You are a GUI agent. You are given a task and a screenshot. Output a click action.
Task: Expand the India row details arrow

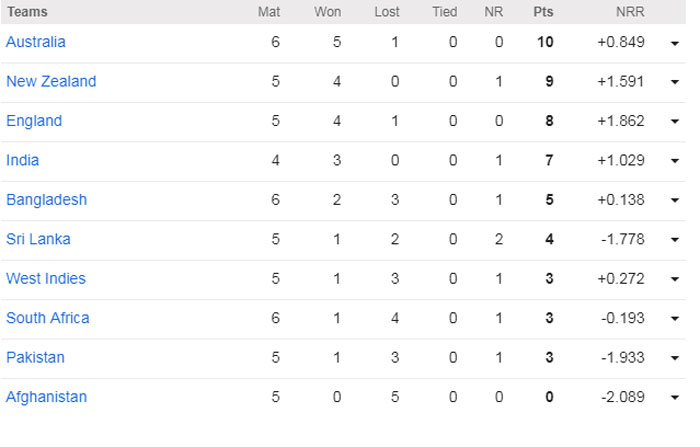pos(676,161)
